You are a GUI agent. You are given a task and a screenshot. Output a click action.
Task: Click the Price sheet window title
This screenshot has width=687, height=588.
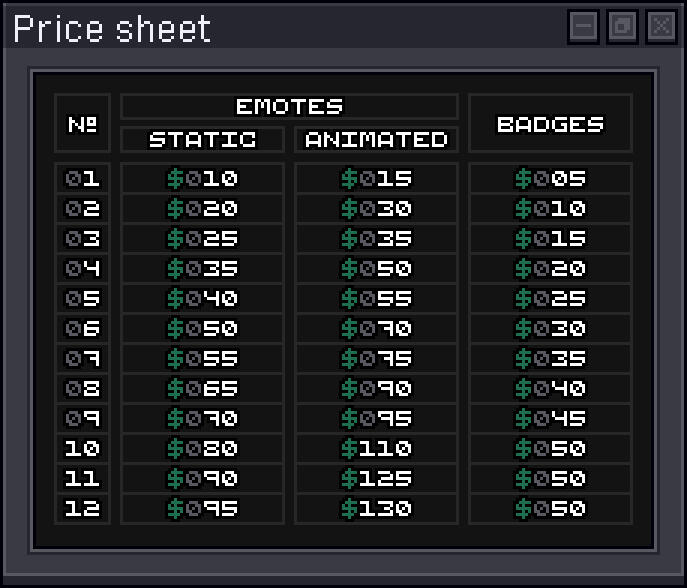112,29
